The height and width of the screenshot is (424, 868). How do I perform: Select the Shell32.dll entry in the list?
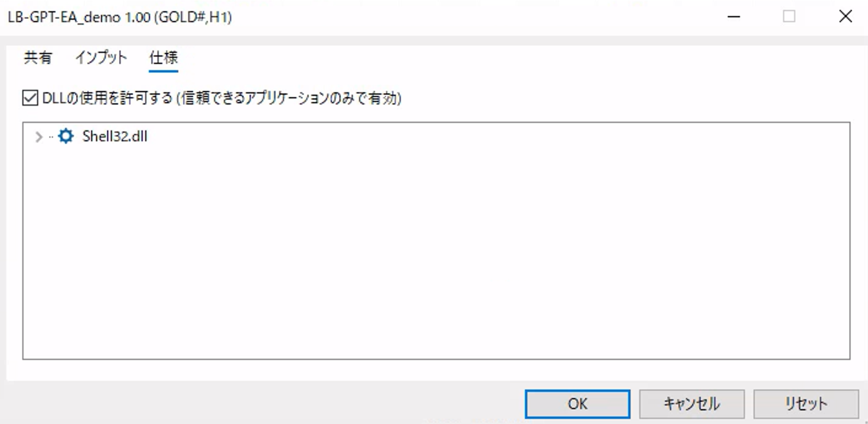tap(115, 136)
